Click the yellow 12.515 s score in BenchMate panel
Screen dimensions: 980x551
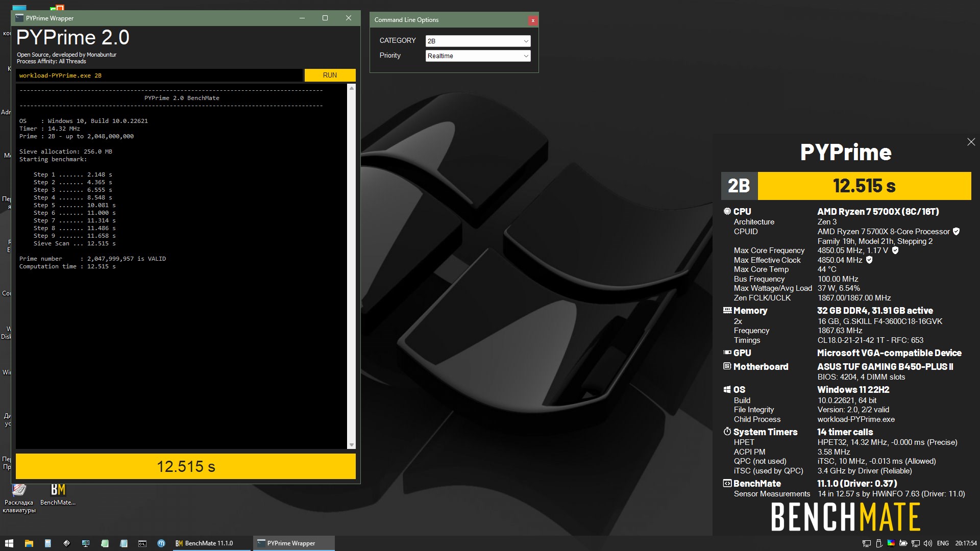864,186
